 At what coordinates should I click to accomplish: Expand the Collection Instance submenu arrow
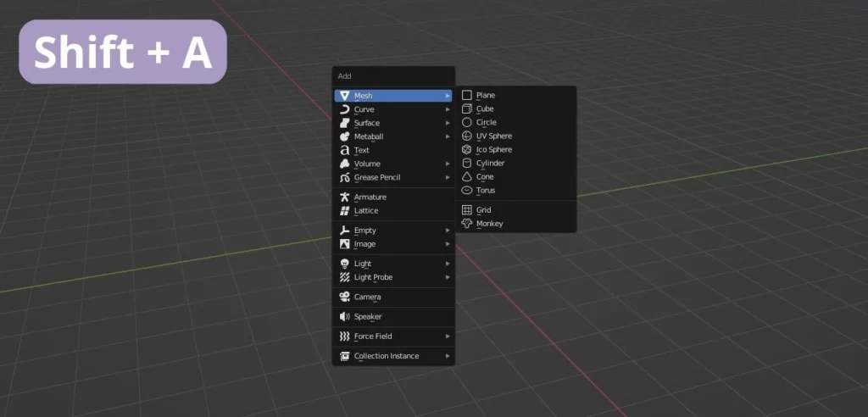tap(448, 356)
